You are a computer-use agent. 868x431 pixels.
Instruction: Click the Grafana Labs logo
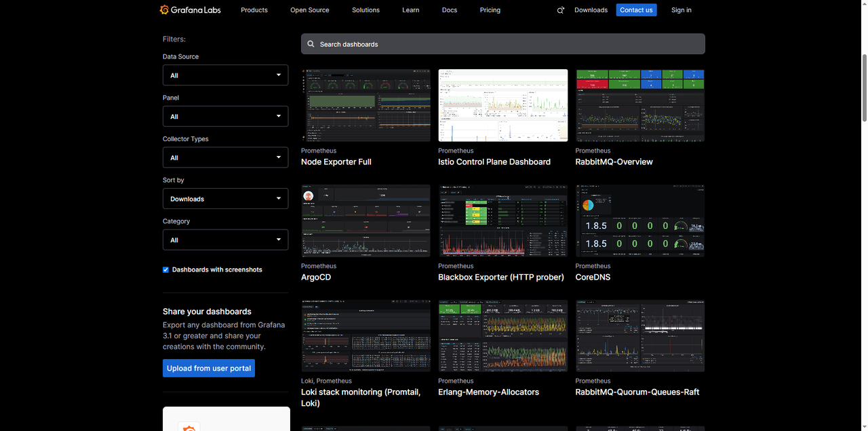191,10
